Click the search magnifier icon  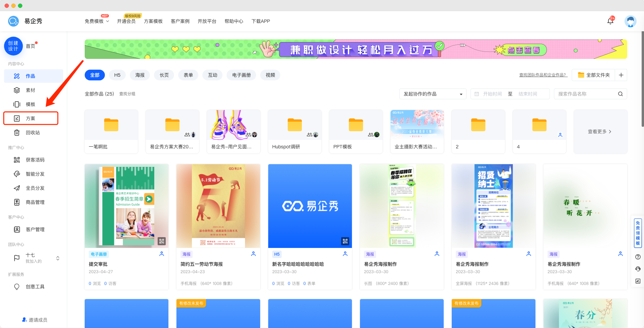click(620, 94)
